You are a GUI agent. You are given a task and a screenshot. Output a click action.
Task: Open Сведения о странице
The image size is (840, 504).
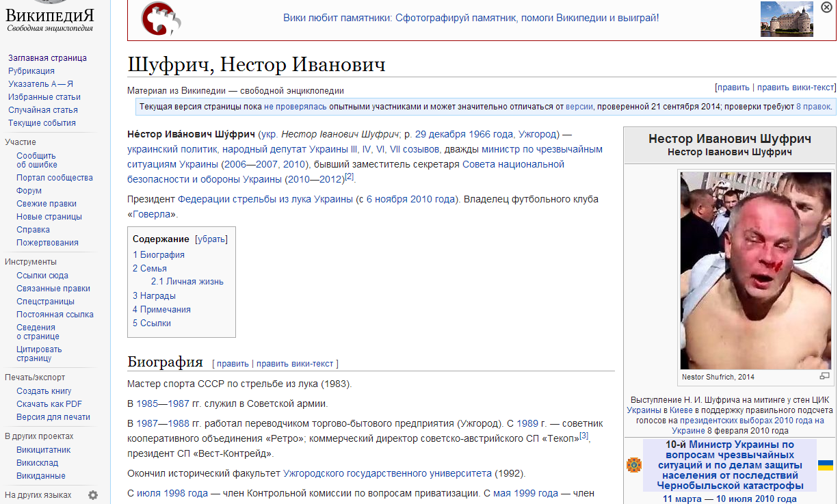coord(38,332)
